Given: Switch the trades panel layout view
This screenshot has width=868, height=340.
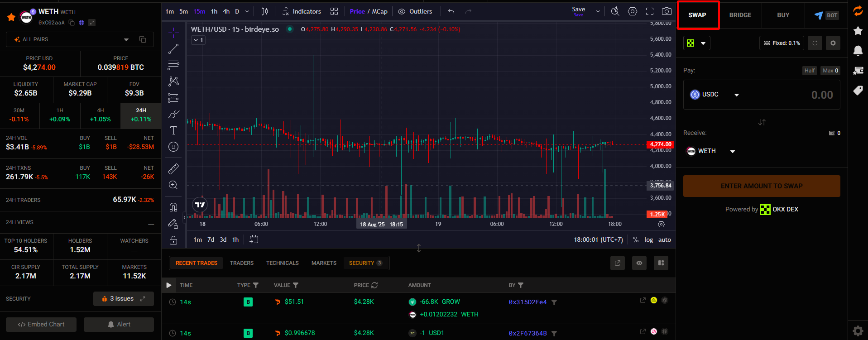Looking at the screenshot, I should point(661,263).
